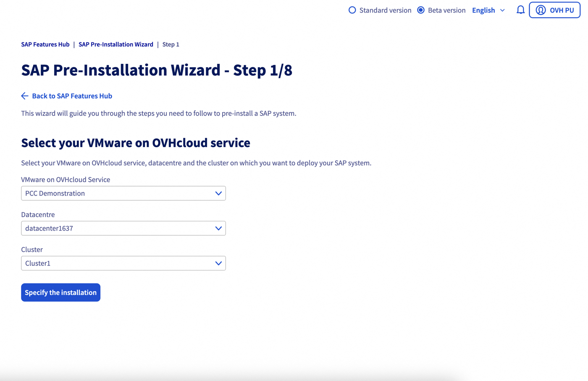Click the Step 1 breadcrumb label
Viewport: 588px width, 381px height.
pos(171,44)
